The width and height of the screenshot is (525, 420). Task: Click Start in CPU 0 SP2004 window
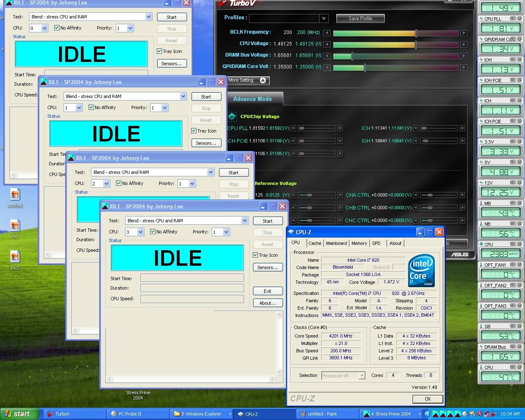(172, 17)
